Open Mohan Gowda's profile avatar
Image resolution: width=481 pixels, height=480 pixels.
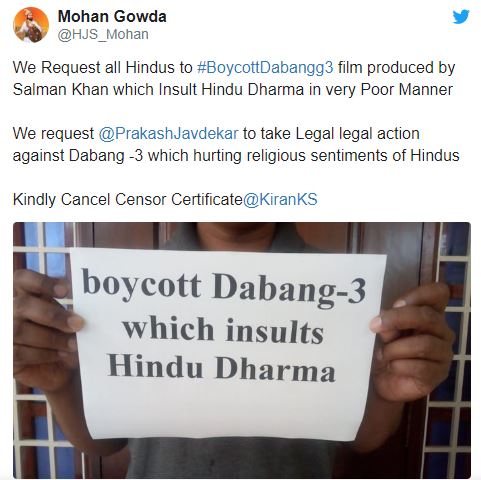pos(31,25)
